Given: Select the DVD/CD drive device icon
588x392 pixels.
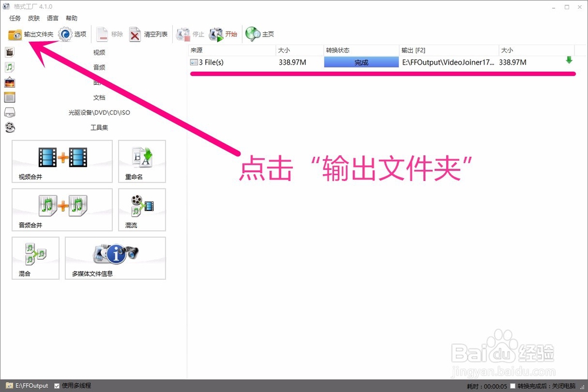Looking at the screenshot, I should [10, 112].
